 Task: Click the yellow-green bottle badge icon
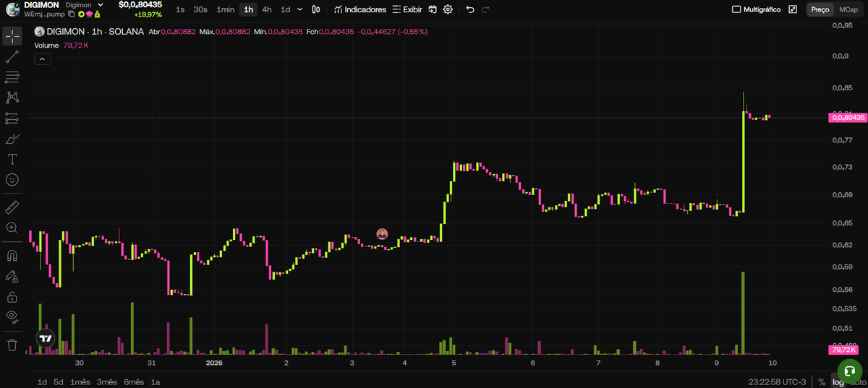click(98, 14)
